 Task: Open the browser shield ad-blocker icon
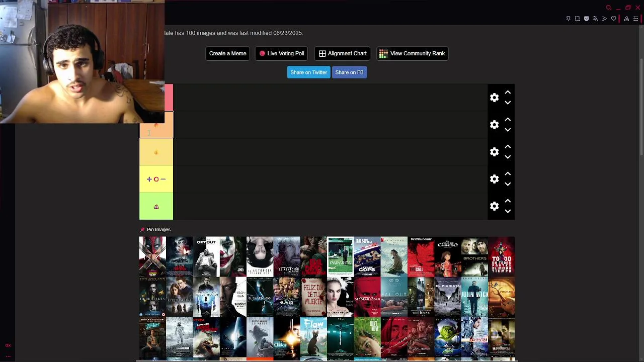(x=586, y=19)
